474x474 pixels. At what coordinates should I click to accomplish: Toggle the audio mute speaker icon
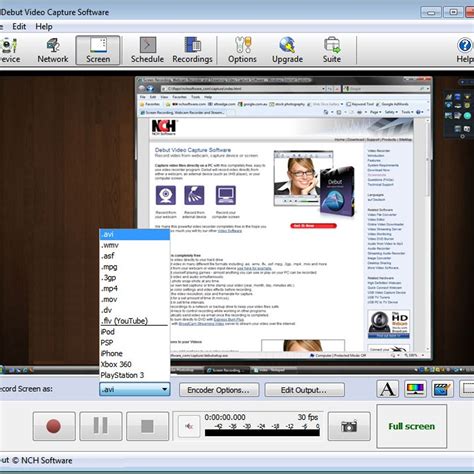click(189, 426)
